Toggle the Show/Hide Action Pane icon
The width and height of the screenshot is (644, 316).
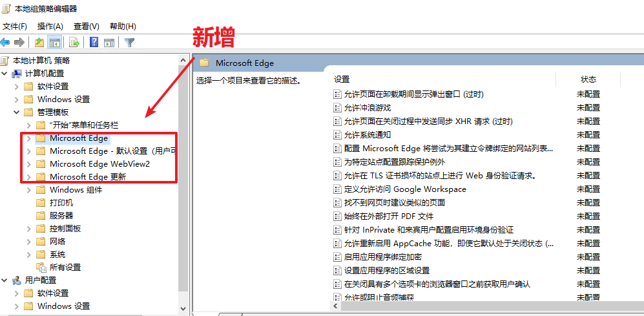[109, 42]
